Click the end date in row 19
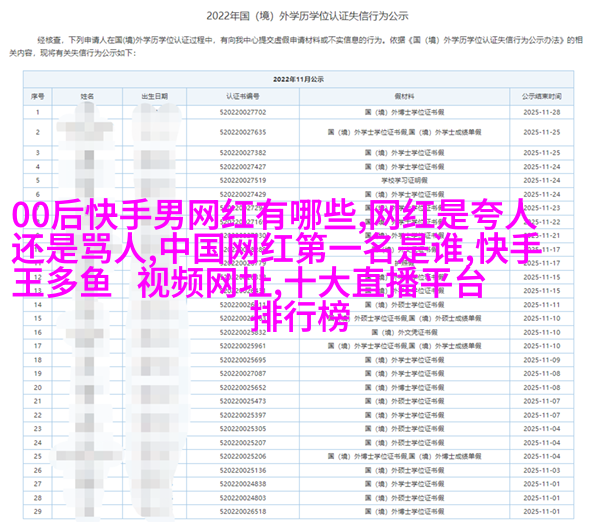The image size is (600, 522). pos(542,374)
